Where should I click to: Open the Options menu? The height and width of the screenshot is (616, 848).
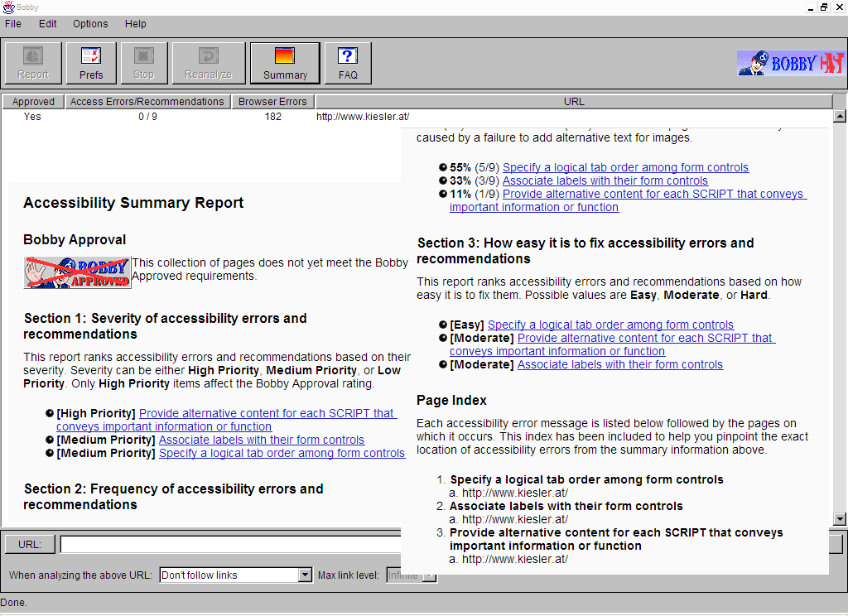(x=90, y=24)
